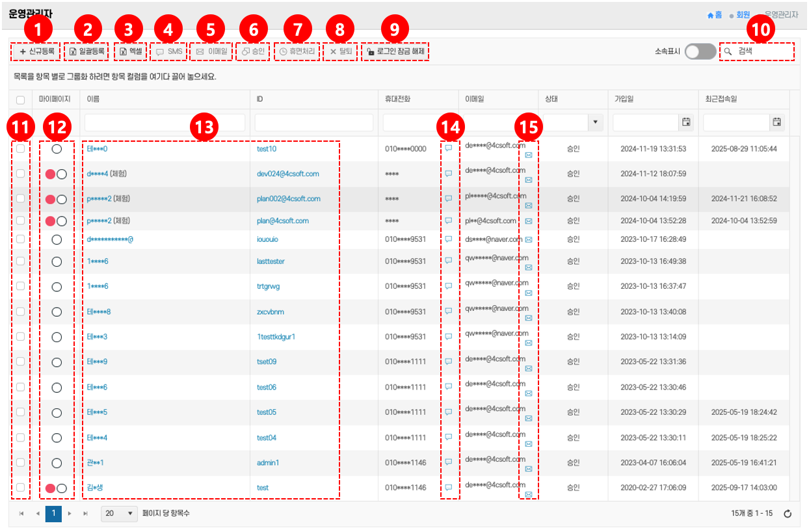Viewport: 809px width, 532px height.
Task: Click the 로그인 잠금 해제 unlock button
Action: [395, 51]
